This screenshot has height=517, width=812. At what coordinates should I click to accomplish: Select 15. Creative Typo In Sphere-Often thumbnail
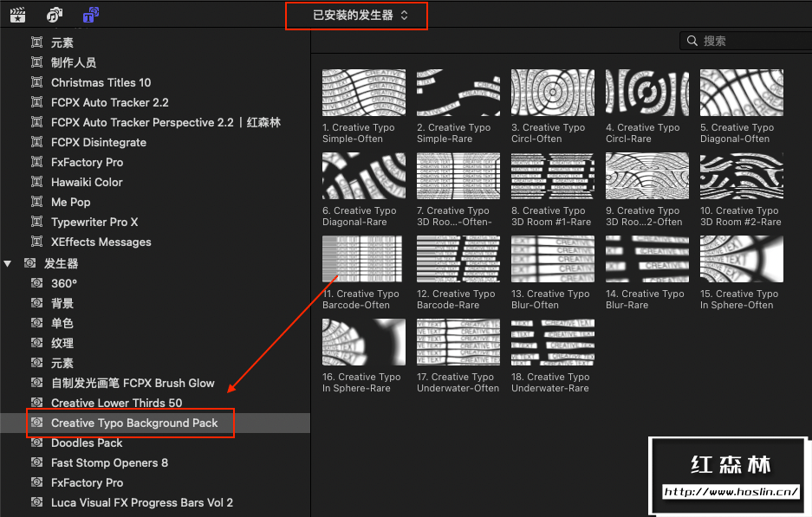742,259
